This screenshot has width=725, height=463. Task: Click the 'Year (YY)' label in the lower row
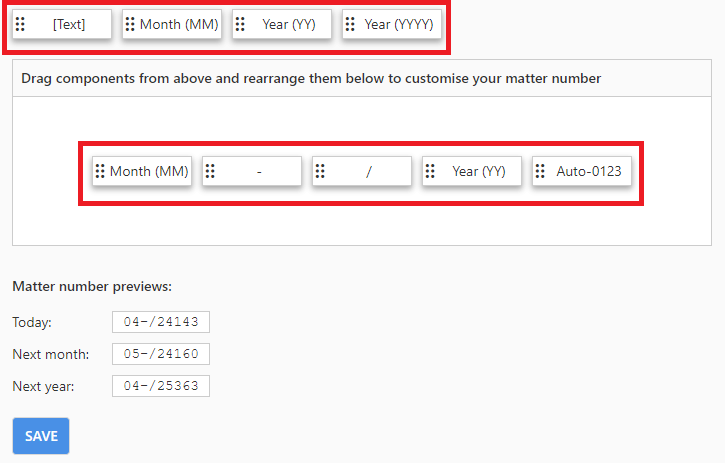point(479,171)
